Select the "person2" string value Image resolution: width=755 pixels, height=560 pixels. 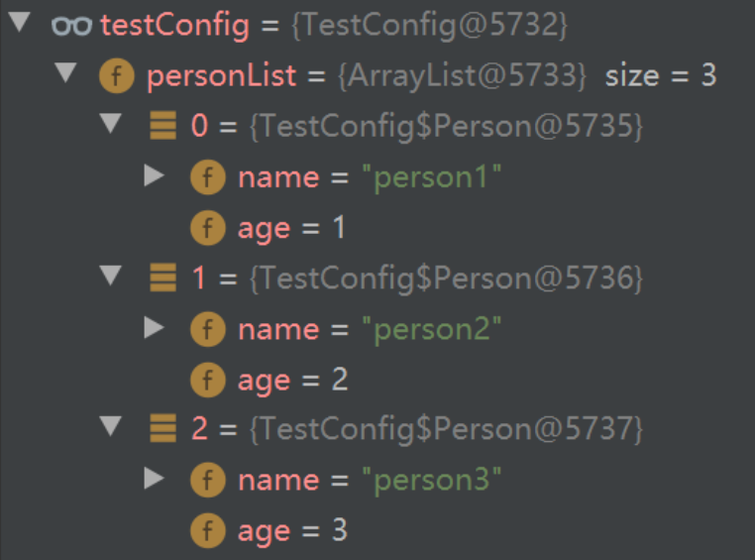(x=432, y=329)
